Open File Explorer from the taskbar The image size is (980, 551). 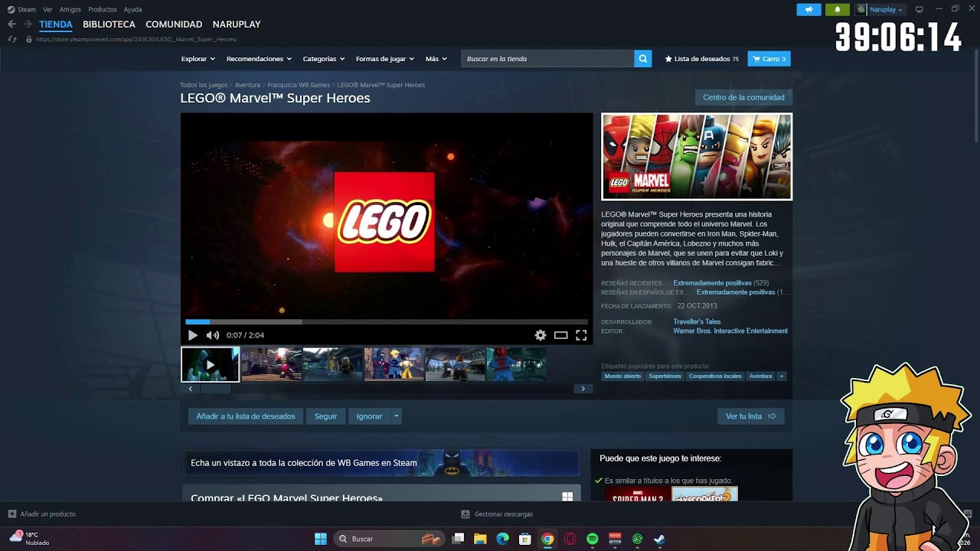click(x=480, y=539)
